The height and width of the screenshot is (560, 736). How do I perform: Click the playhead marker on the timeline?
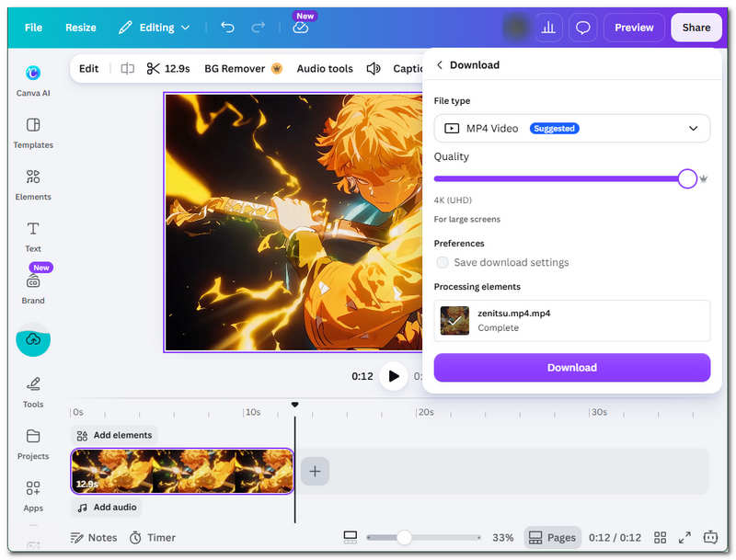294,405
